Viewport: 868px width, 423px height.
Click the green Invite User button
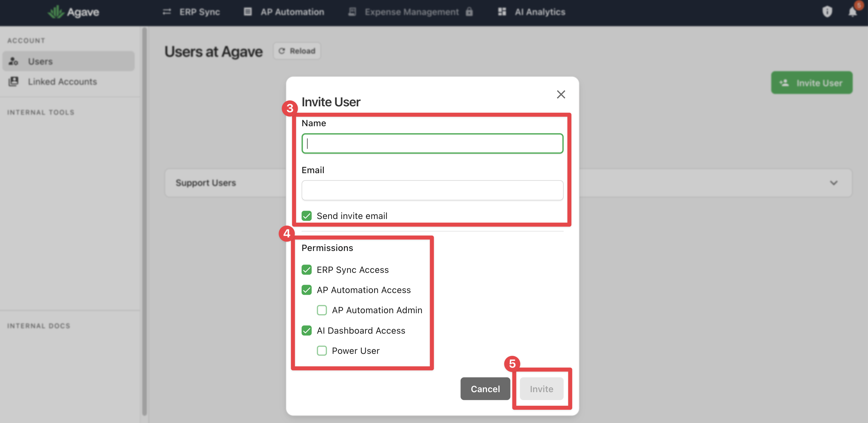pyautogui.click(x=811, y=83)
